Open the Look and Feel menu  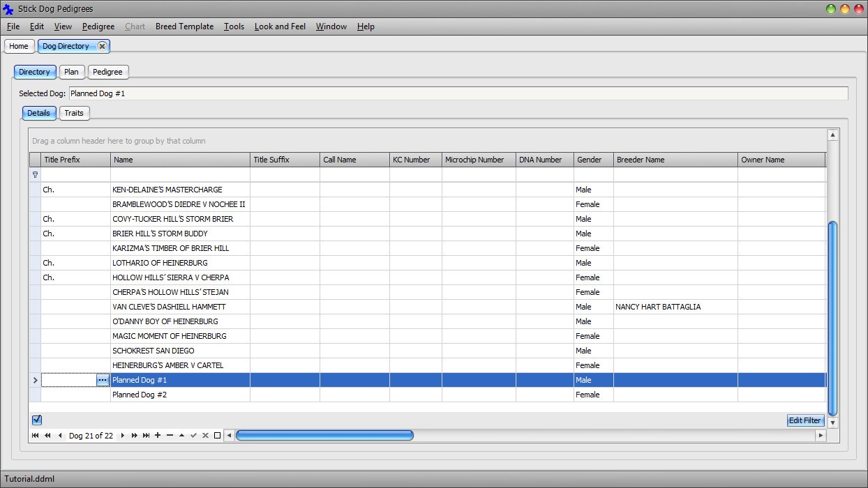(280, 26)
